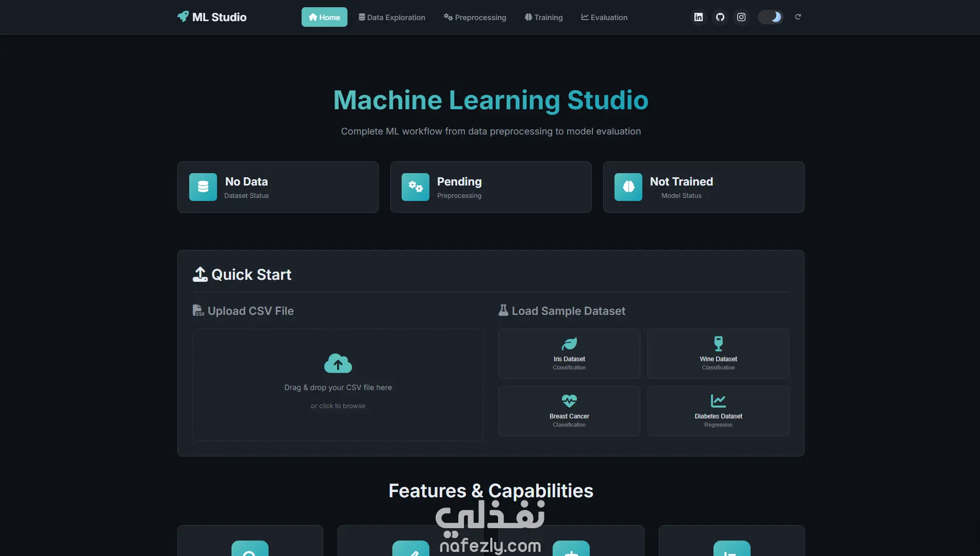Click the 'Features & Capabilities' heading
Image resolution: width=980 pixels, height=556 pixels.
[491, 491]
